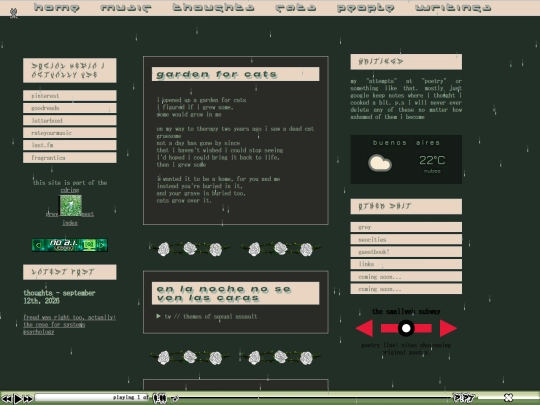Screen dimensions: 540x405
Task: Open the webring 'index' link
Action: tap(70, 223)
